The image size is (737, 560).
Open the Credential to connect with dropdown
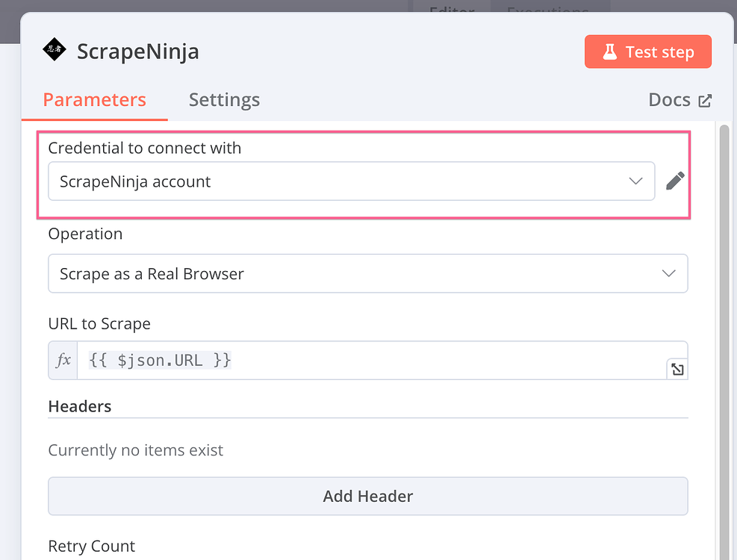[352, 181]
